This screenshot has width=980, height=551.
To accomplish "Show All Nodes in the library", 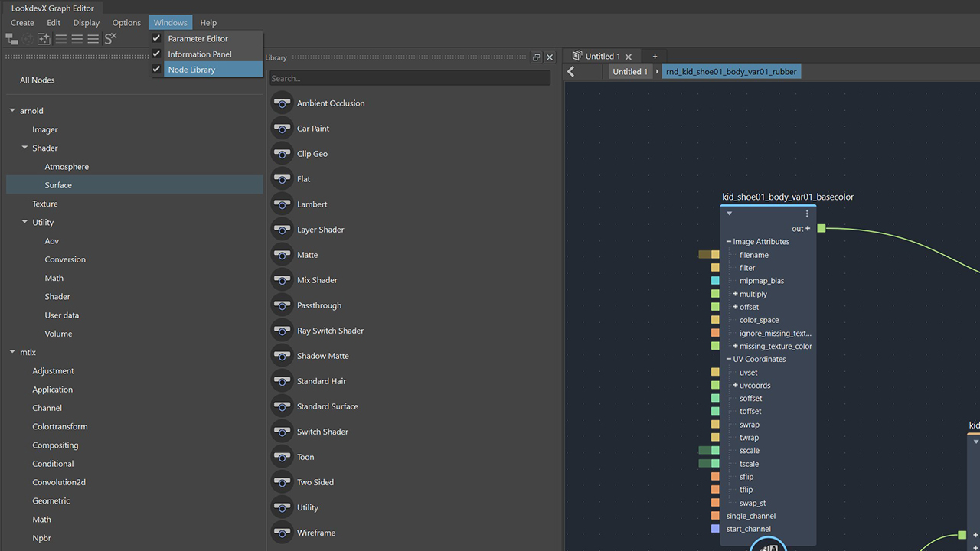I will [x=38, y=80].
